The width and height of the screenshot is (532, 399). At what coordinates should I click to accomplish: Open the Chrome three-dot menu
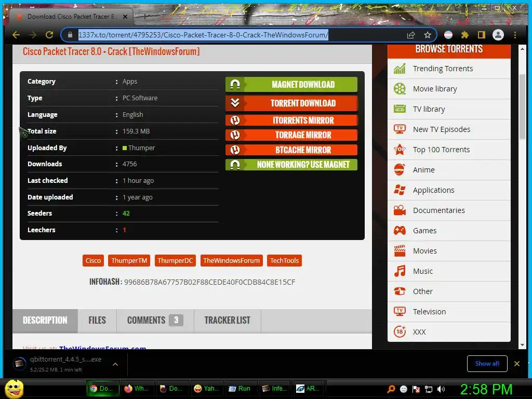(x=515, y=35)
